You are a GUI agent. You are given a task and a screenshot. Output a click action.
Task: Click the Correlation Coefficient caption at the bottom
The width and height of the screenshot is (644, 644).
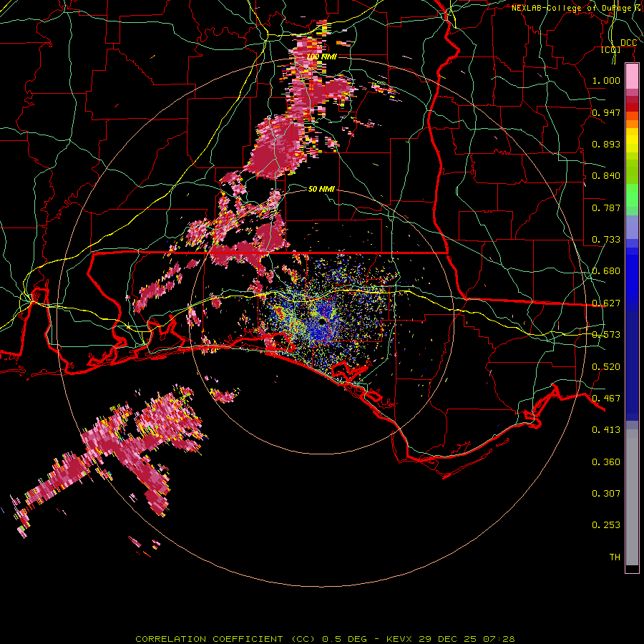[x=325, y=639]
